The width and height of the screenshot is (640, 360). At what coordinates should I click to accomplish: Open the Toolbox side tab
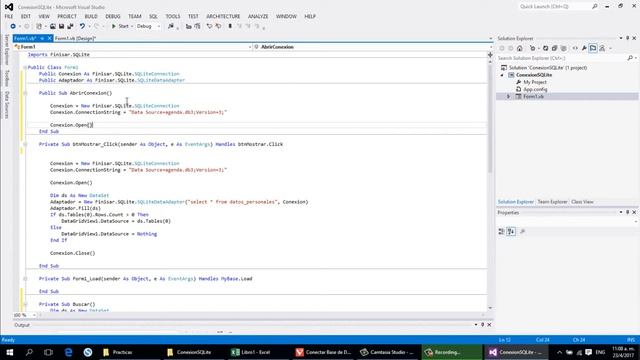[6, 78]
